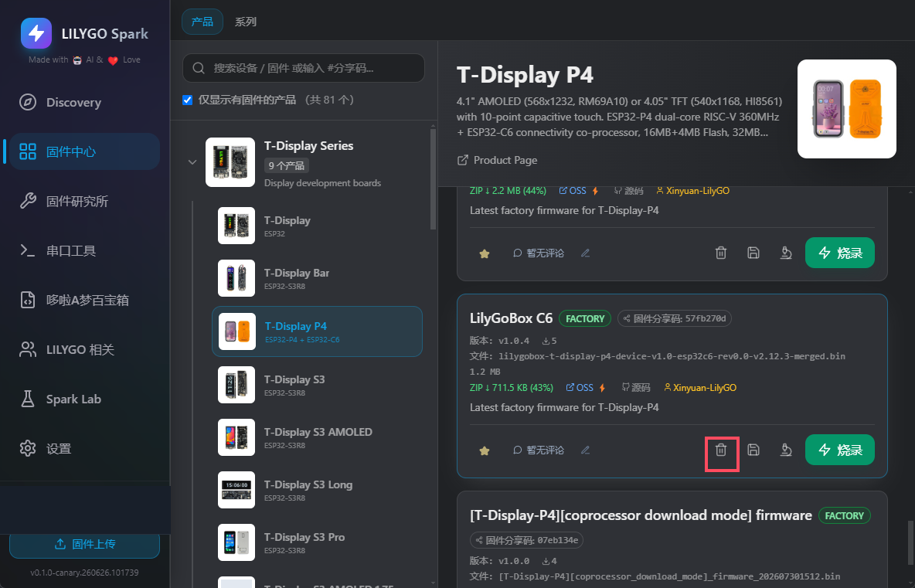This screenshot has height=588, width=915.
Task: Open 固件研究所 from the sidebar
Action: (84, 201)
